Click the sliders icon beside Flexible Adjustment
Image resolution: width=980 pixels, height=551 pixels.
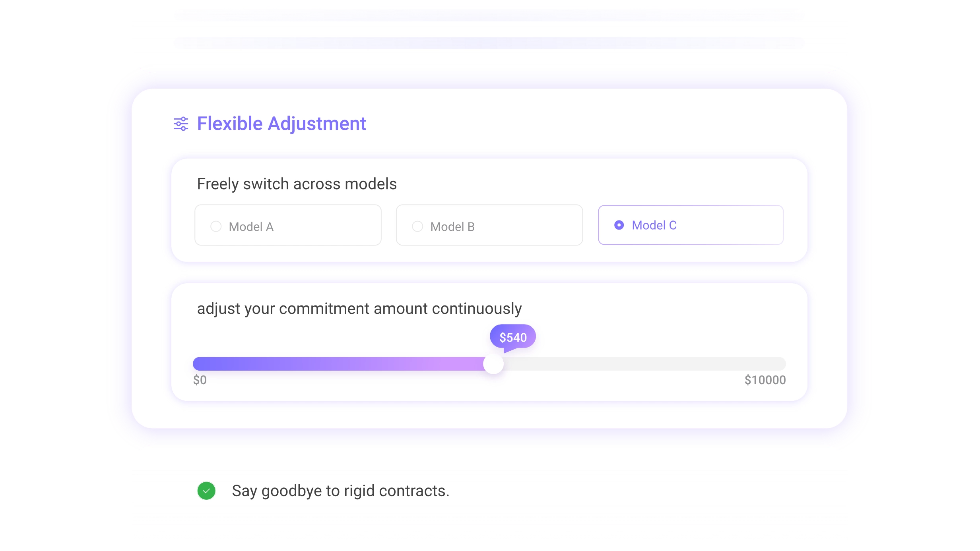181,124
